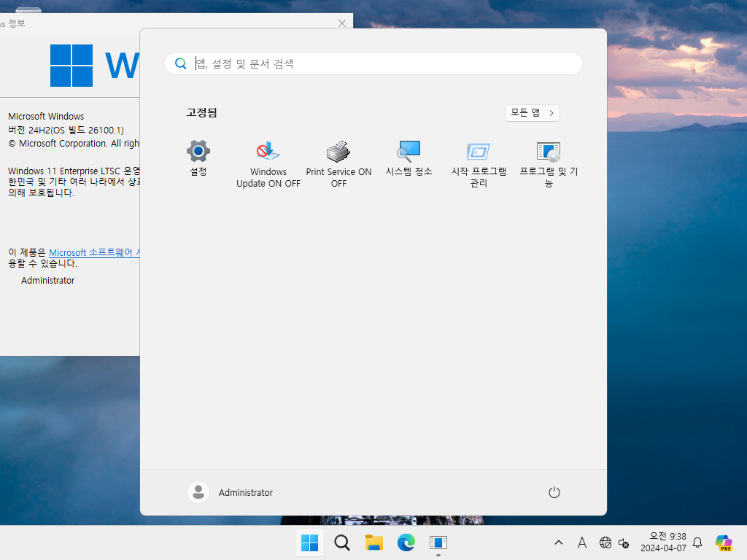Show hidden tray icons chevron

point(559,542)
